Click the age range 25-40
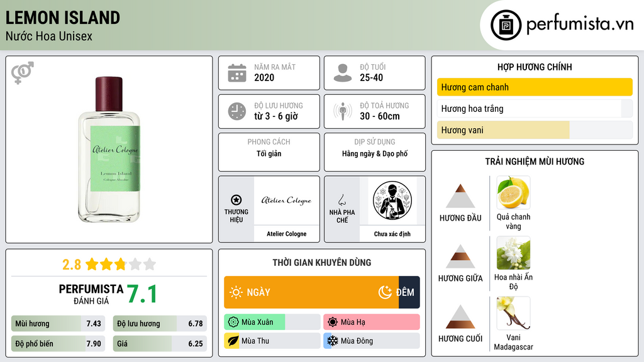The width and height of the screenshot is (644, 362). [371, 77]
